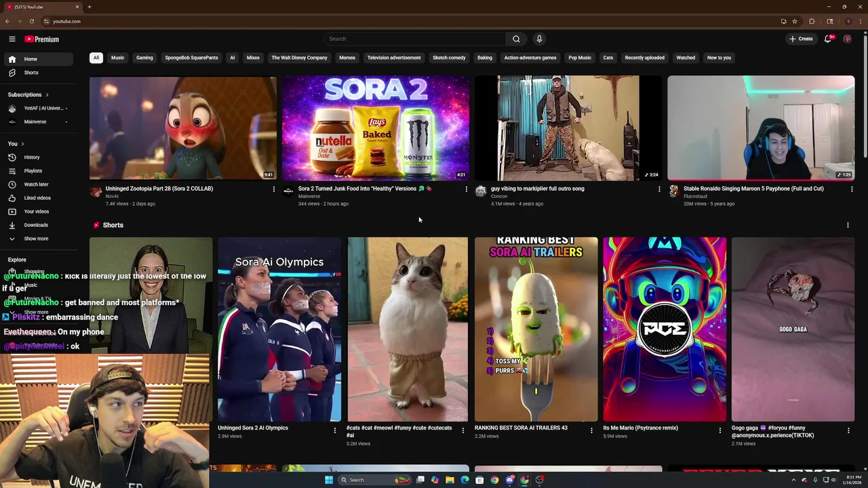Select the New to you chip
The width and height of the screenshot is (868, 488).
(x=719, y=58)
